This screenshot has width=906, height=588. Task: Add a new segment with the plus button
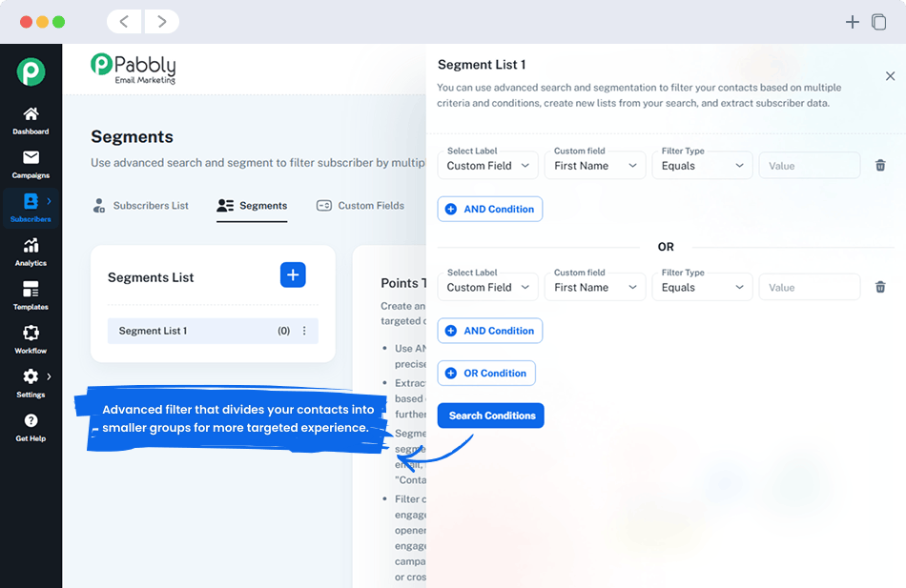coord(293,274)
